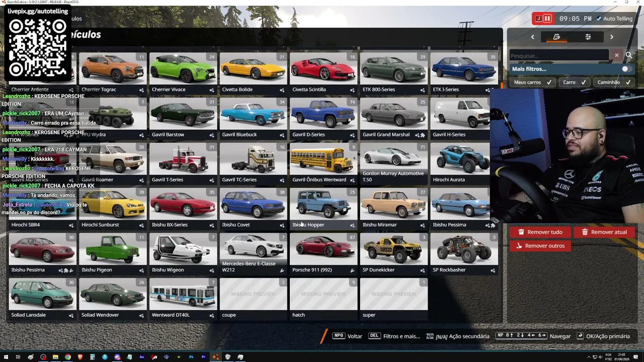Open the super category tile

click(394, 299)
